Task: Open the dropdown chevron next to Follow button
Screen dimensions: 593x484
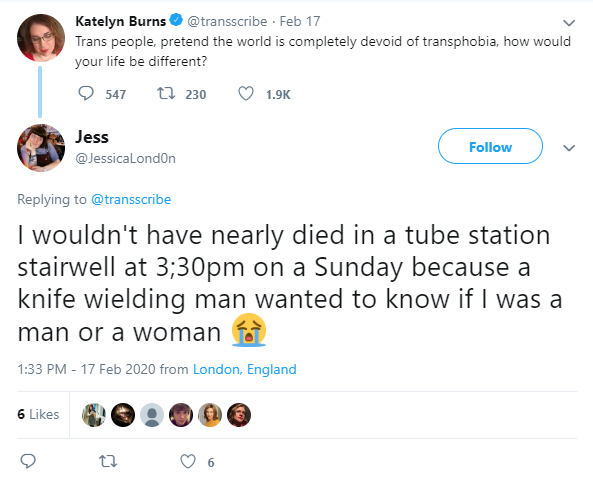Action: tap(569, 148)
